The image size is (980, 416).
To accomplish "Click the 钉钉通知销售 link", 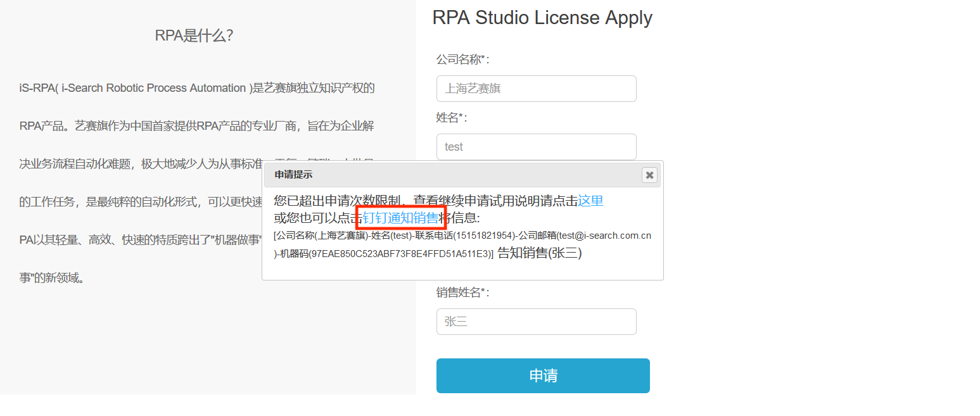I will pos(400,218).
